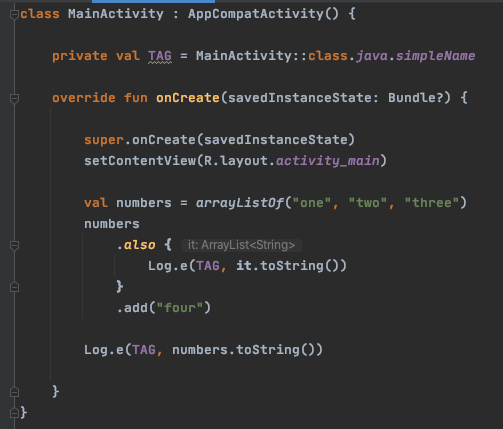Click 'activity_main' layout reference
Viewport: 503px width, 429px height.
tap(328, 161)
